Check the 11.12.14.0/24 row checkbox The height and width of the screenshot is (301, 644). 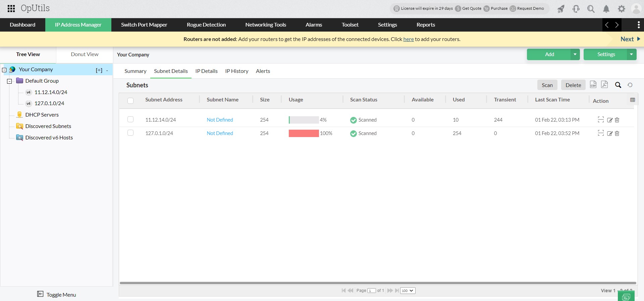pyautogui.click(x=130, y=119)
